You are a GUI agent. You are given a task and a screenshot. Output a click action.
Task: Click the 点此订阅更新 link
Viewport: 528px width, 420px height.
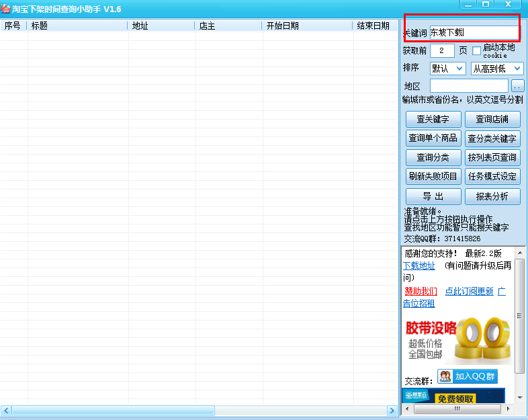[470, 291]
